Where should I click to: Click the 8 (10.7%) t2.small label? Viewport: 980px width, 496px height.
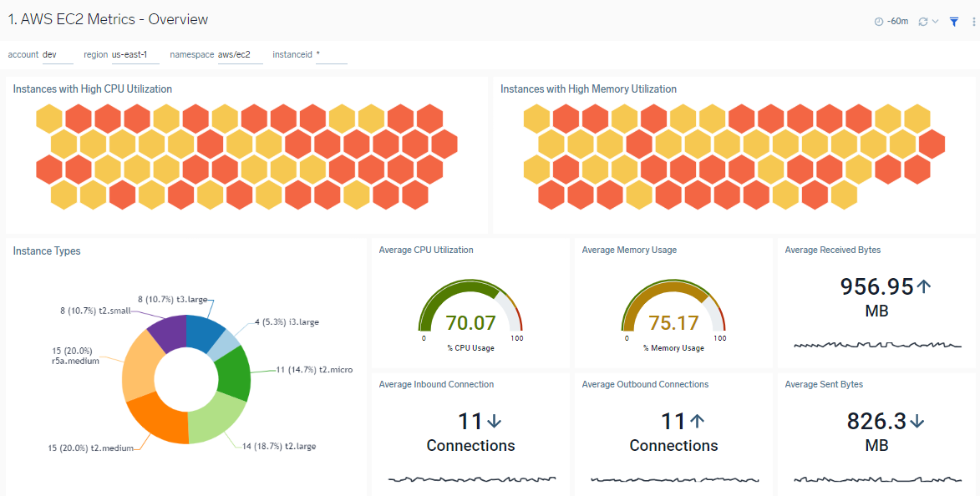95,311
